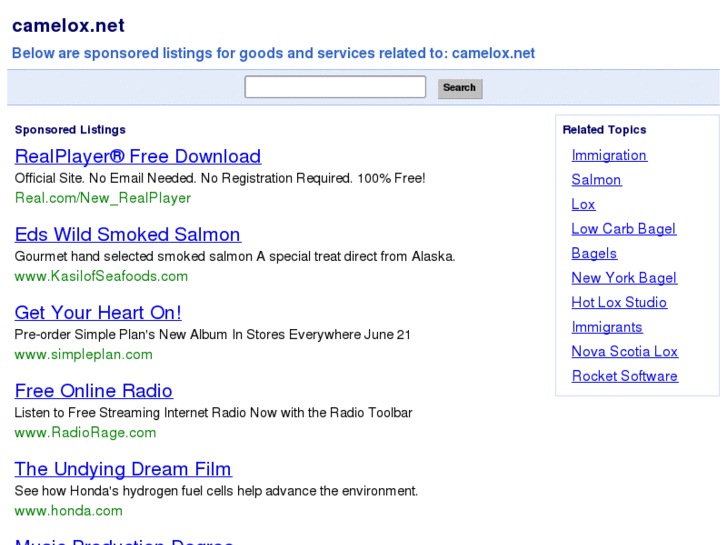Viewport: 727px width, 545px height.
Task: Open the Free Online Radio listing
Action: click(93, 391)
